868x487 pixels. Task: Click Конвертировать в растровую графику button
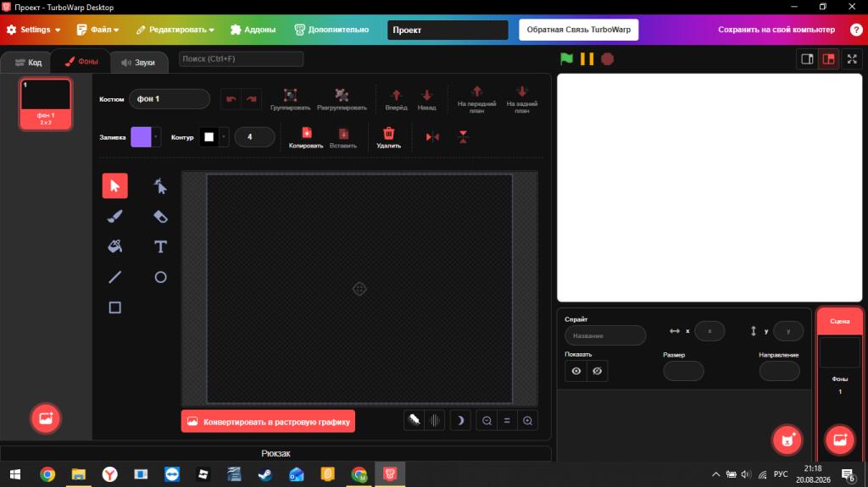(x=268, y=421)
